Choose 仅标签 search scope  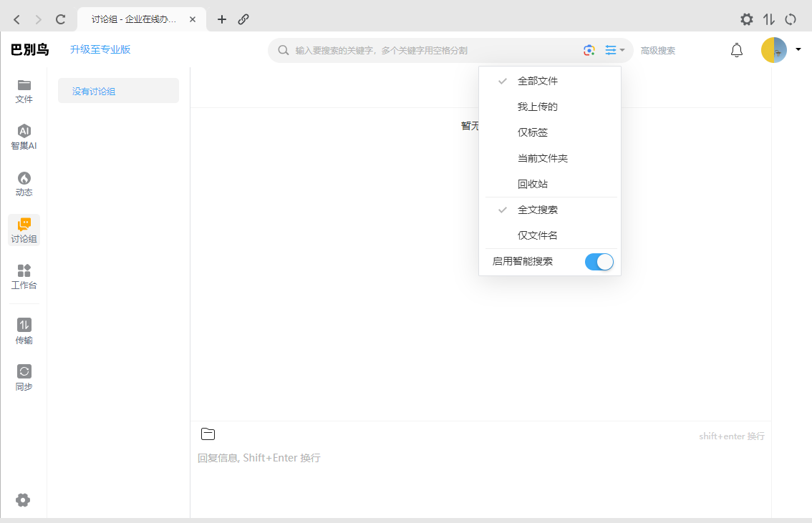(550, 132)
